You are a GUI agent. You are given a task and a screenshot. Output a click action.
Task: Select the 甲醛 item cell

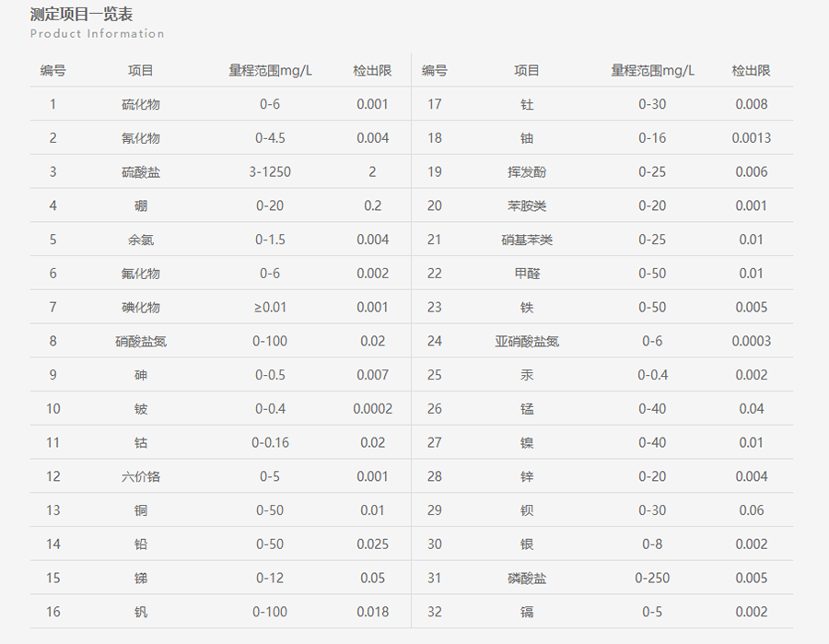click(527, 274)
